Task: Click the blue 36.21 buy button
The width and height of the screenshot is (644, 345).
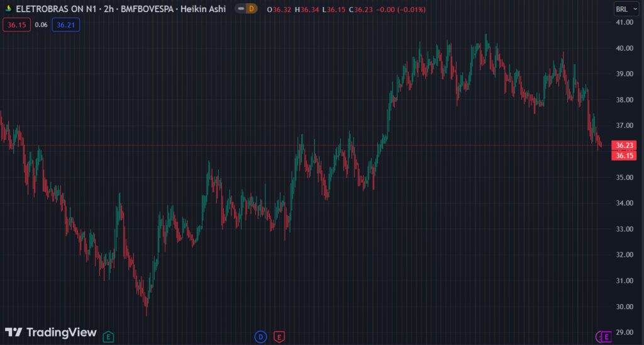Action: click(65, 25)
